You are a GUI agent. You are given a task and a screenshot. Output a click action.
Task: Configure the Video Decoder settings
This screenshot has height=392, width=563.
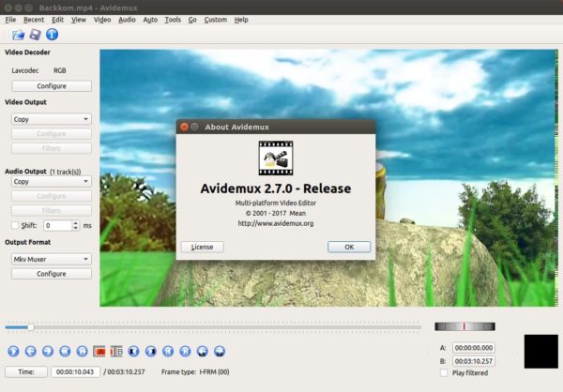pos(51,85)
